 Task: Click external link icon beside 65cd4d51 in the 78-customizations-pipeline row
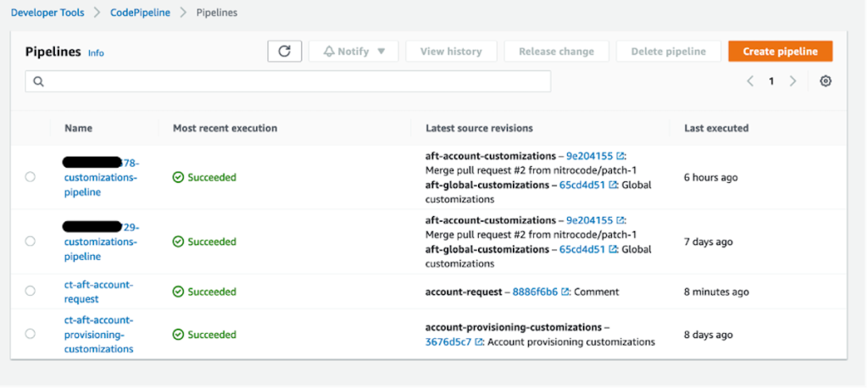(x=613, y=185)
